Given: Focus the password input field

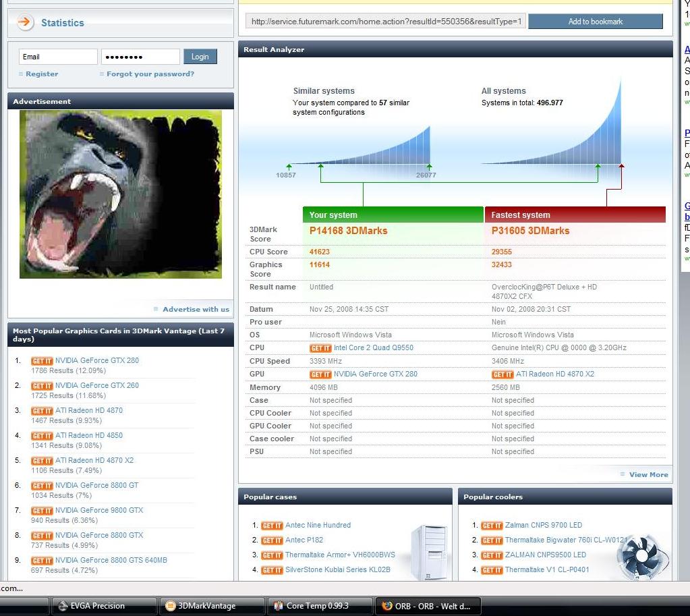Looking at the screenshot, I should coord(140,57).
